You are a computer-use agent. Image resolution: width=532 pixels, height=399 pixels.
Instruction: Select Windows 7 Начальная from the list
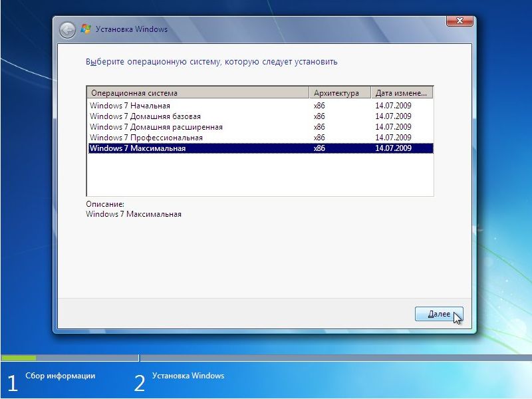[130, 106]
